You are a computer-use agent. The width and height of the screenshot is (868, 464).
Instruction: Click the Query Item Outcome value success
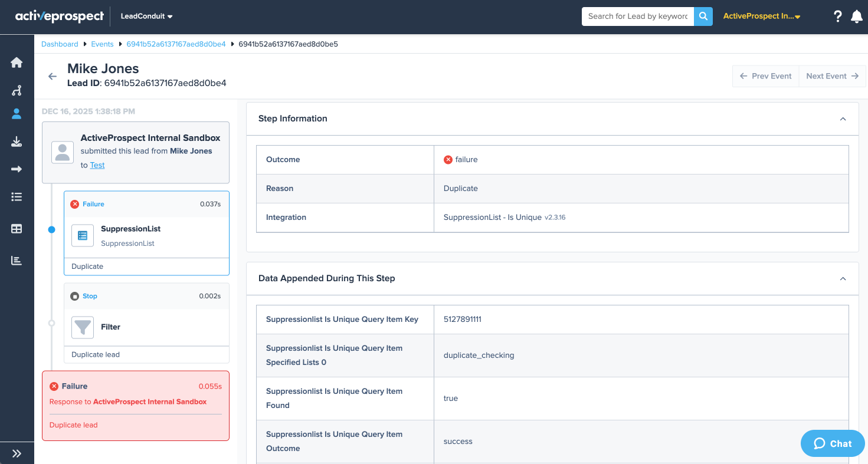pyautogui.click(x=458, y=441)
